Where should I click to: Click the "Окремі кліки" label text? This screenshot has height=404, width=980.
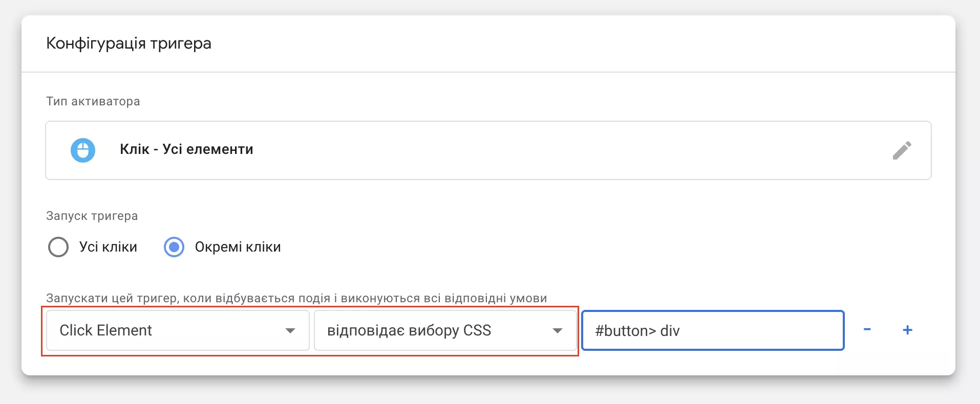[x=238, y=247]
